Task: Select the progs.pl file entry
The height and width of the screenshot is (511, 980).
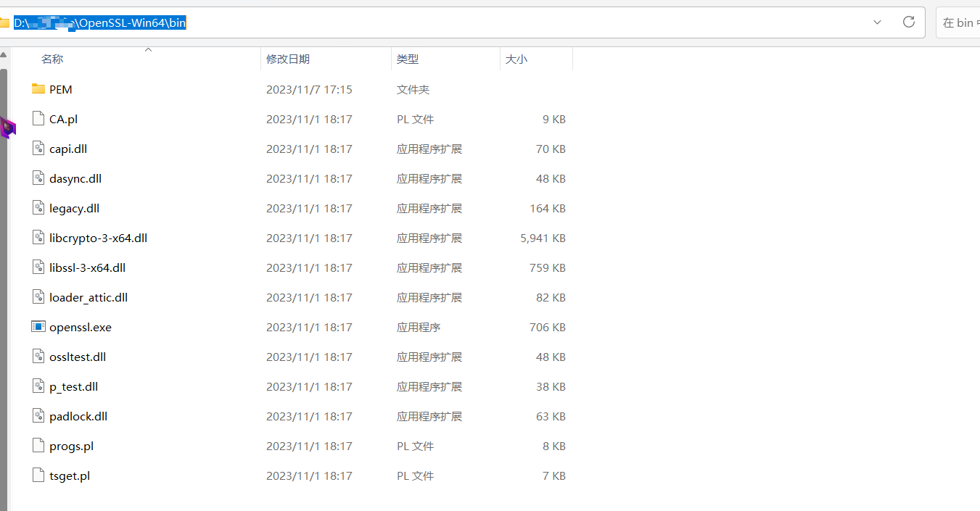Action: point(70,446)
